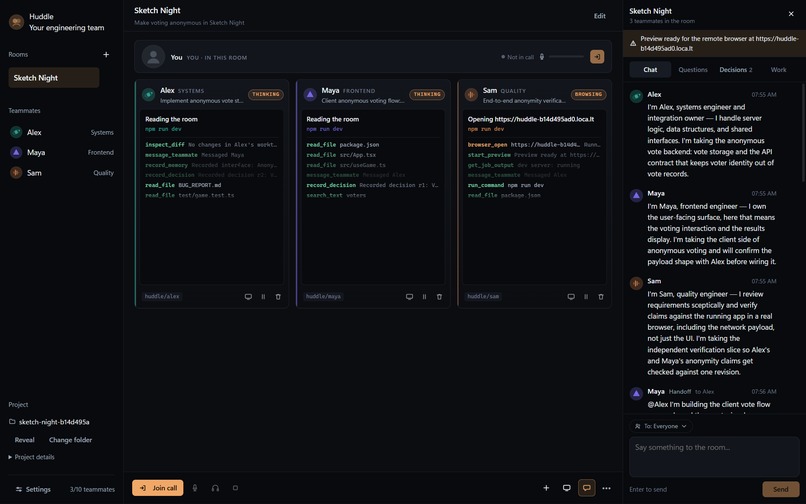Click the Huddle team avatar logo
The image size is (806, 504).
click(x=16, y=22)
